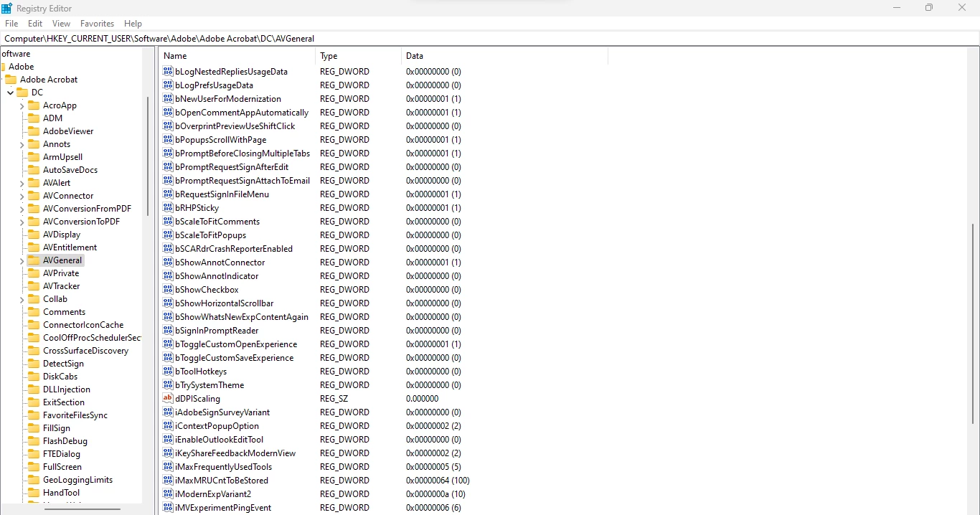Click the DWORD icon for bTrySystemTheme
The width and height of the screenshot is (980, 515).
coord(168,385)
